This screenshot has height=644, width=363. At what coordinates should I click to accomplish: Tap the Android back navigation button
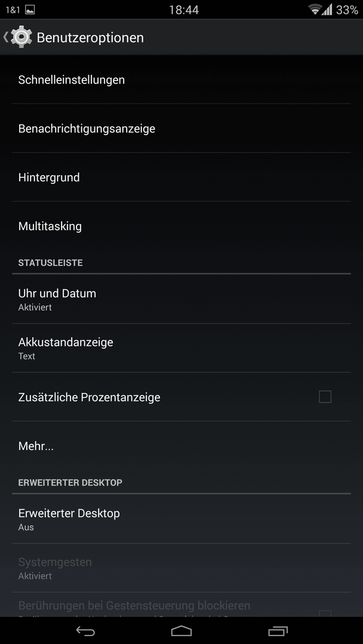coord(85,630)
